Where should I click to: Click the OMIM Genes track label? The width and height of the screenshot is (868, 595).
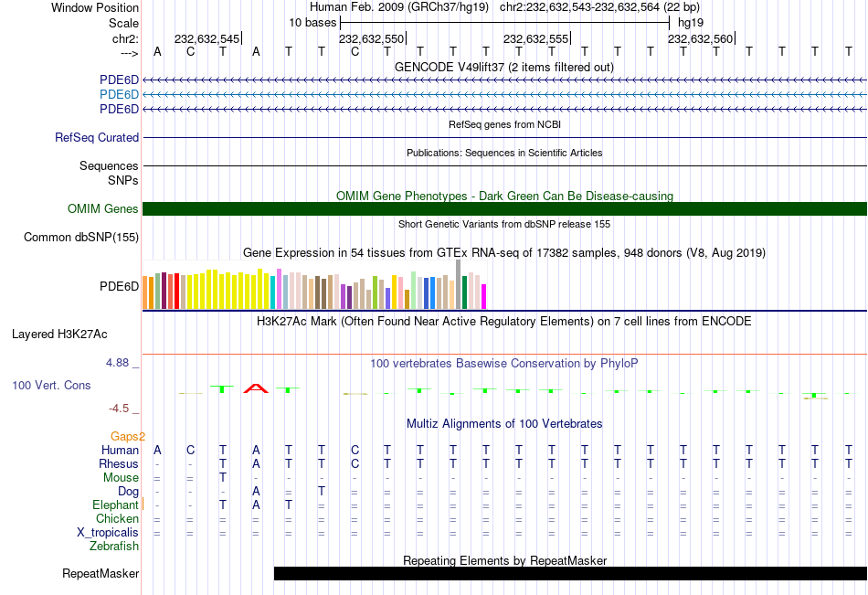click(x=103, y=209)
